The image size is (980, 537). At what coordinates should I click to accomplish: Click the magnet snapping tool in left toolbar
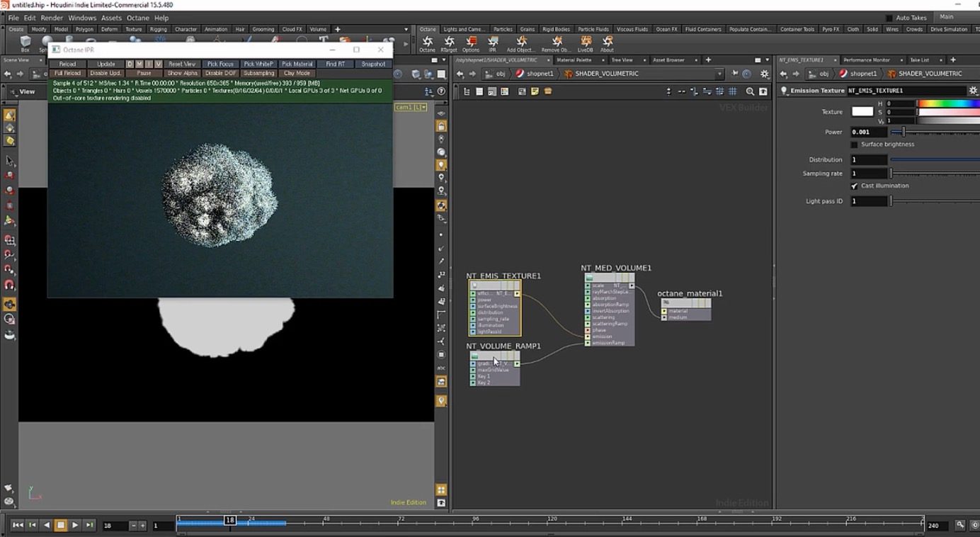point(10,285)
